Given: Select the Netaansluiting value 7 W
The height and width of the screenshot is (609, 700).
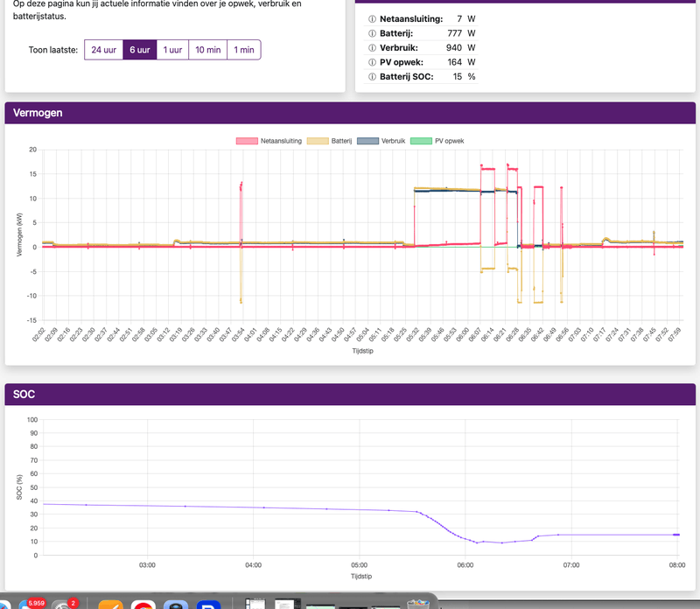Looking at the screenshot, I should tap(466, 19).
